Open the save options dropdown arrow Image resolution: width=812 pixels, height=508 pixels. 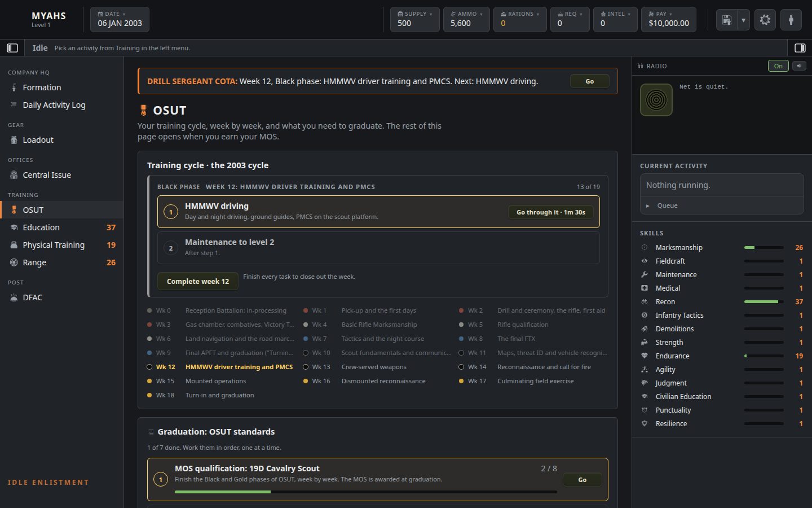pos(743,20)
